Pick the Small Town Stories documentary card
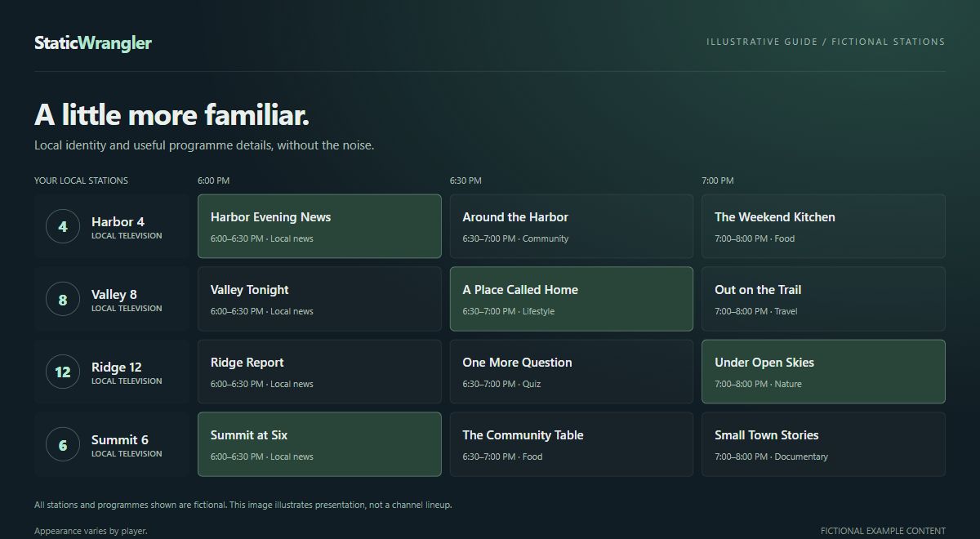 pyautogui.click(x=823, y=444)
